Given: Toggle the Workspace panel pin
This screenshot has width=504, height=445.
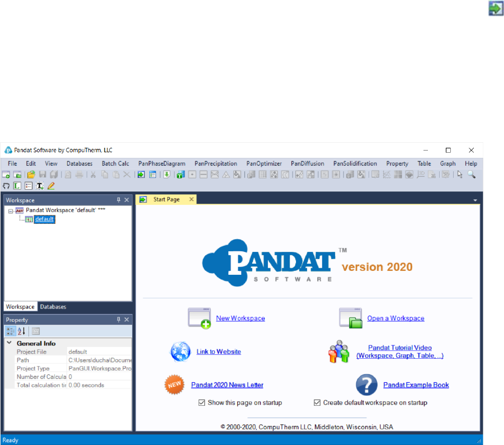Looking at the screenshot, I should 119,200.
